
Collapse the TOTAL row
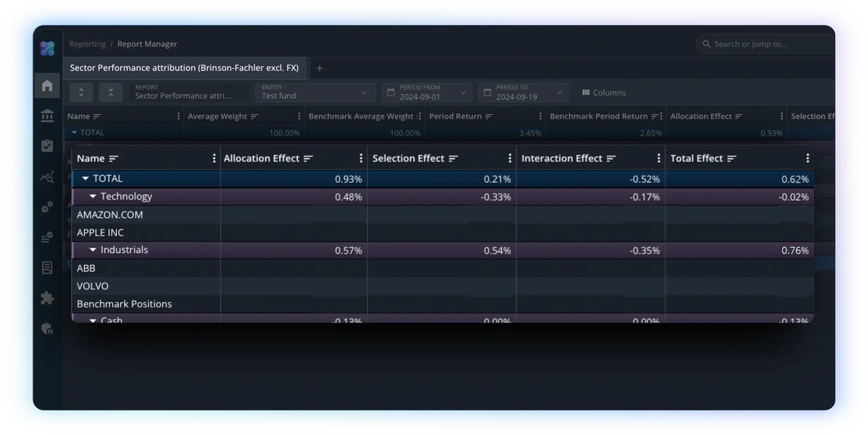pyautogui.click(x=85, y=178)
